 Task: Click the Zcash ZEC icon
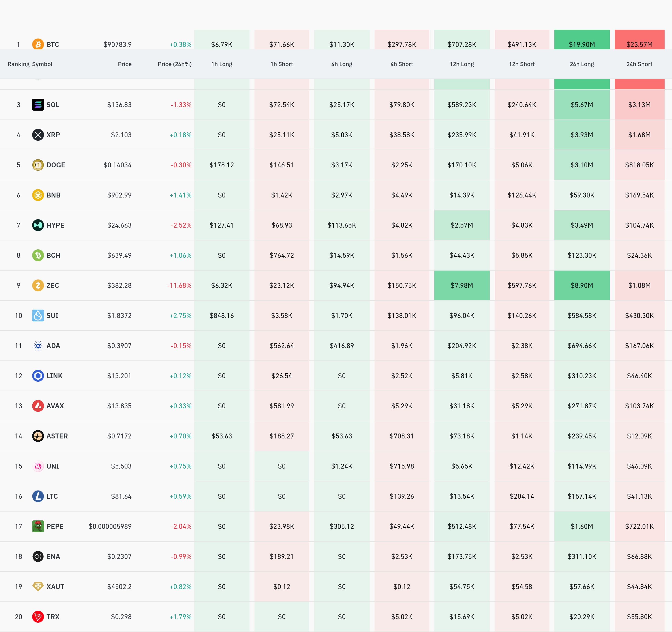38,285
